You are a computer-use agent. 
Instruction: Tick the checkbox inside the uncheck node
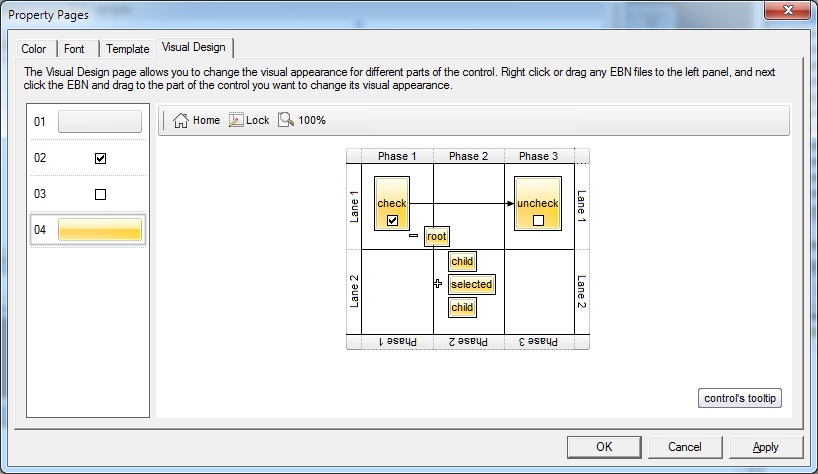tap(538, 220)
